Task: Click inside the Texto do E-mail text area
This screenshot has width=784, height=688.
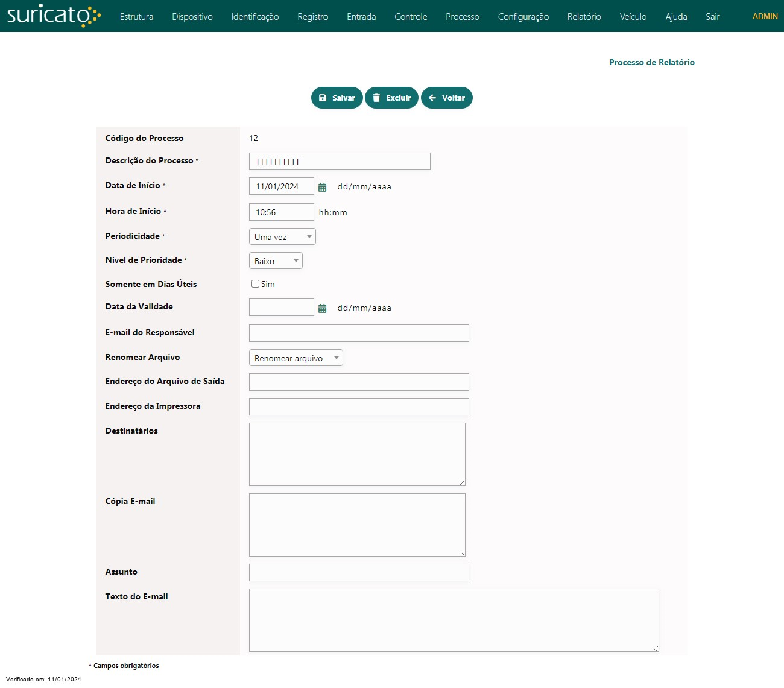Action: (454, 620)
